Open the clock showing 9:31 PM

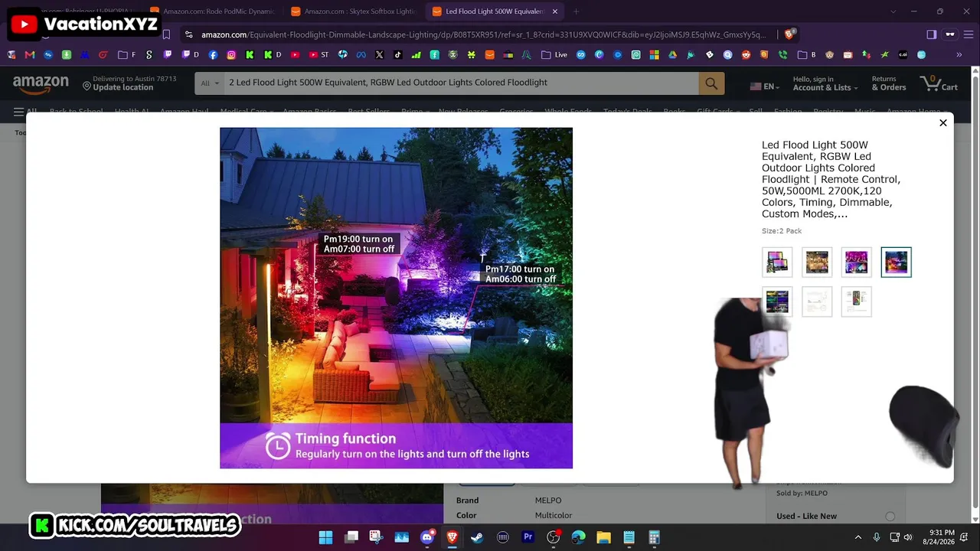pyautogui.click(x=939, y=537)
